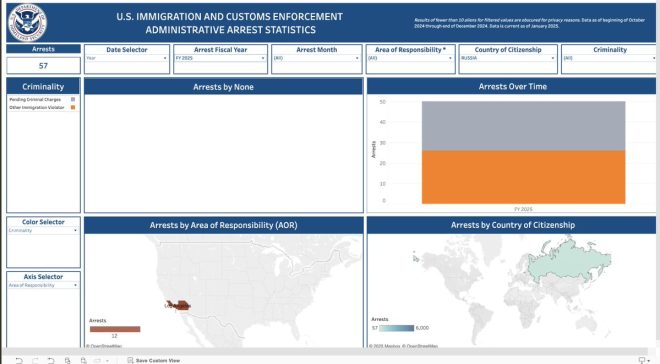The width and height of the screenshot is (660, 364).
Task: Click the teal-blue Arrests gradient legend bar
Action: pos(397,328)
